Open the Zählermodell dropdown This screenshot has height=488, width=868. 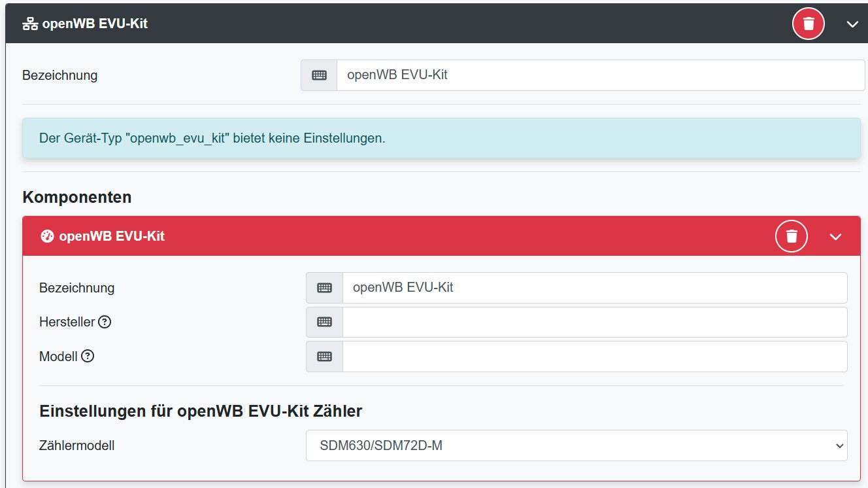coord(576,445)
